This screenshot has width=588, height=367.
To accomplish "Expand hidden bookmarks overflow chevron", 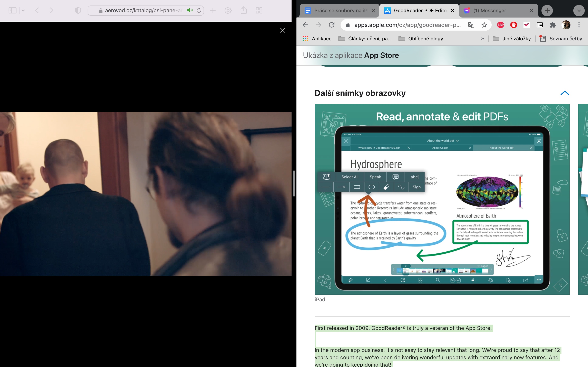I will pyautogui.click(x=483, y=39).
